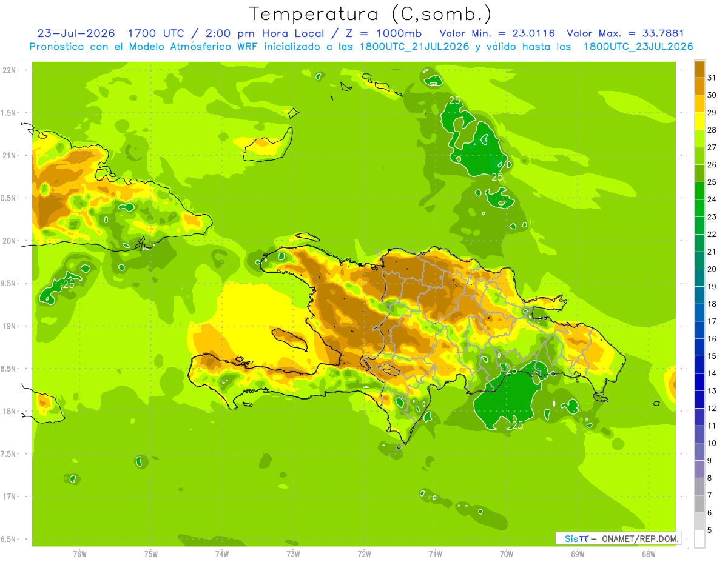Click legend swatch between 25 and 26

click(x=699, y=173)
